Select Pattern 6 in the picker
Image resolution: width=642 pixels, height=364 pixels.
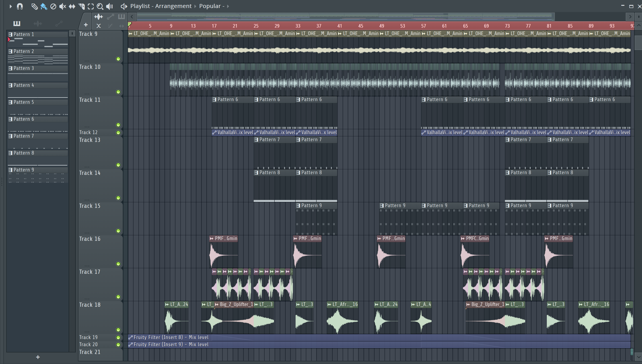(37, 124)
